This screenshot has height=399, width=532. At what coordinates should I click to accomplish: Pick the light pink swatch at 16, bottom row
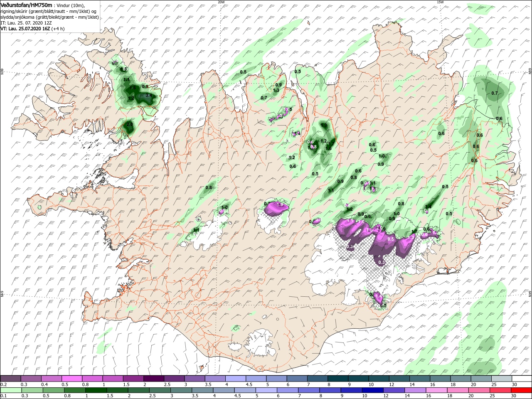(x=436, y=390)
